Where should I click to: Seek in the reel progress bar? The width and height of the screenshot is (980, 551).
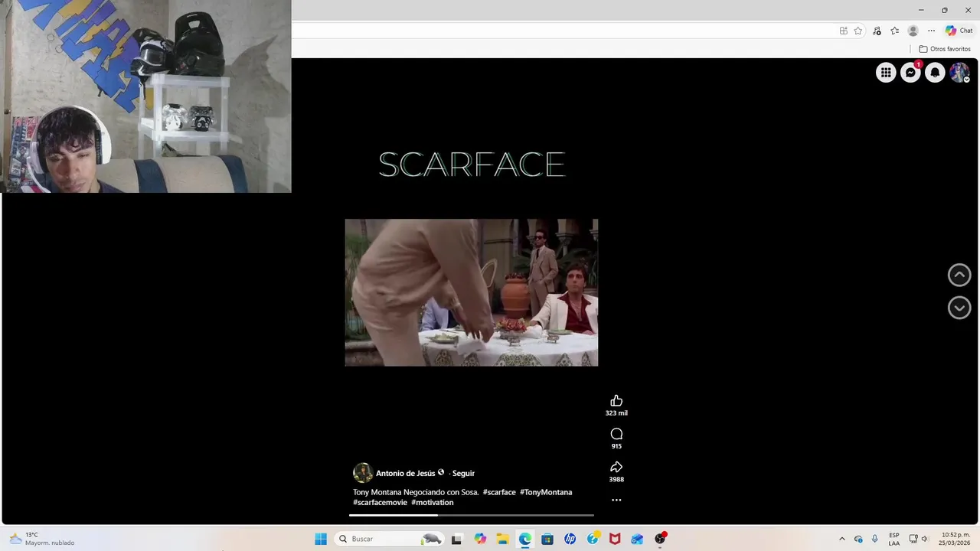(472, 515)
